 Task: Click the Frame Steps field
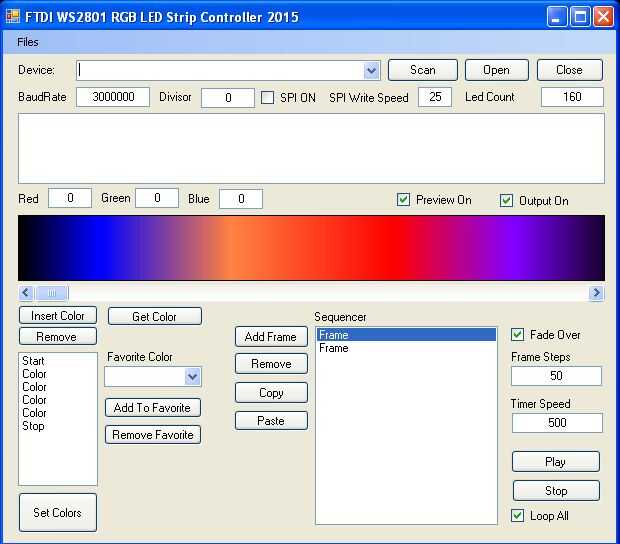(556, 376)
